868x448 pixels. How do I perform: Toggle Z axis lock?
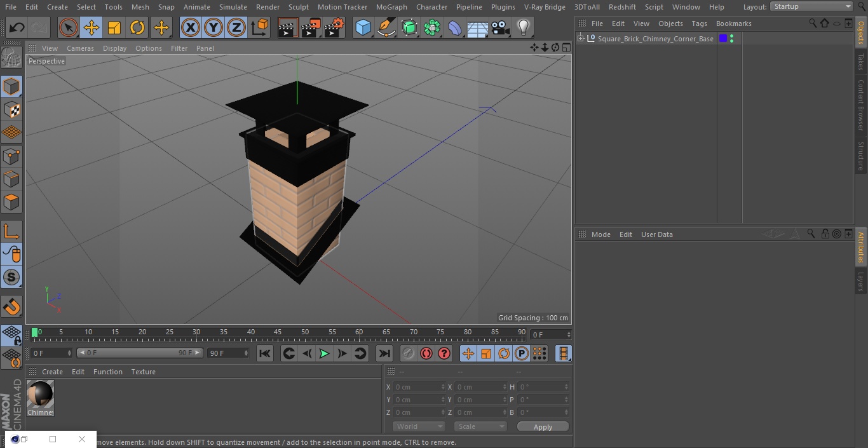click(236, 28)
